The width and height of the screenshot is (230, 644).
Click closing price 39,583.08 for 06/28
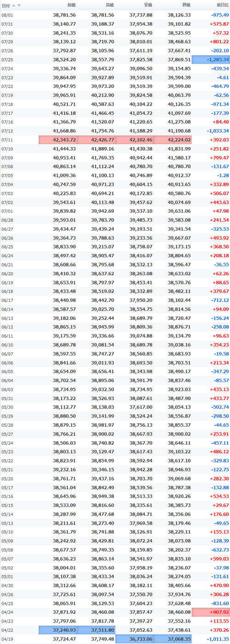pos(179,220)
